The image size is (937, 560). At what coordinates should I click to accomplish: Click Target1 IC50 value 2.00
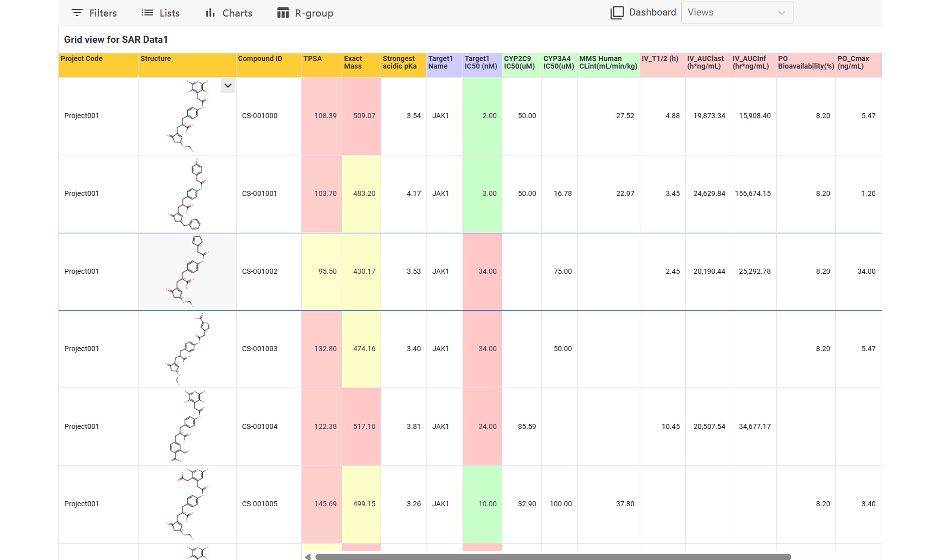489,116
